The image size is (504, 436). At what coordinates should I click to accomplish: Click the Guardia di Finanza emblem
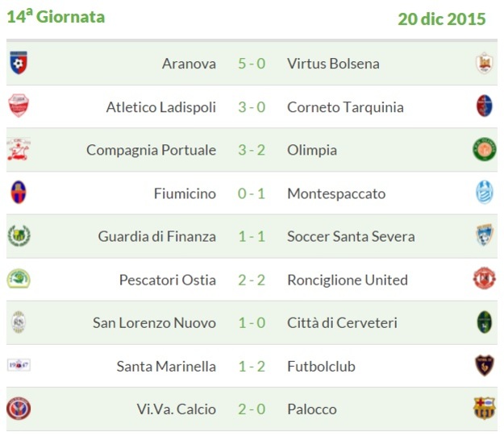(18, 236)
